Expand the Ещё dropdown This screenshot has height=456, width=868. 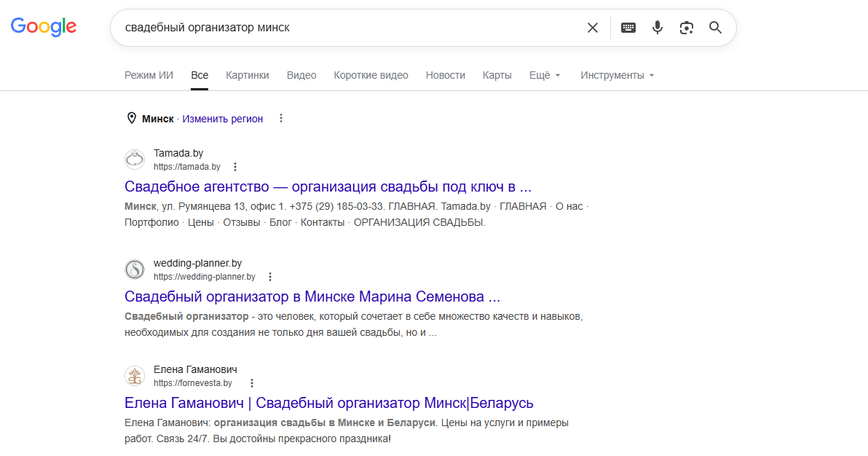(x=545, y=75)
